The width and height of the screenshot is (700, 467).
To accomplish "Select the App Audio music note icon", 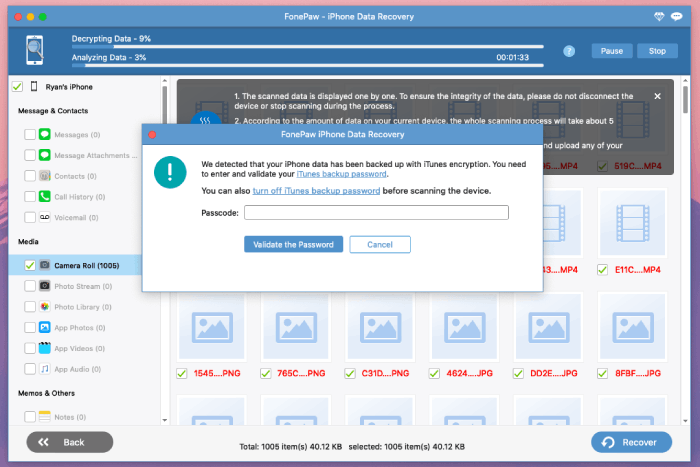I will pos(45,369).
